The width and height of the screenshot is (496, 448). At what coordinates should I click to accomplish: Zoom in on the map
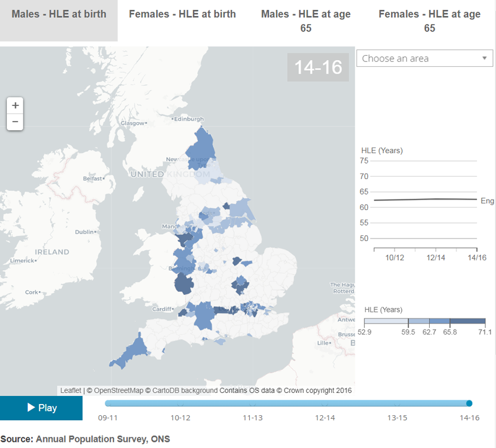pos(15,105)
